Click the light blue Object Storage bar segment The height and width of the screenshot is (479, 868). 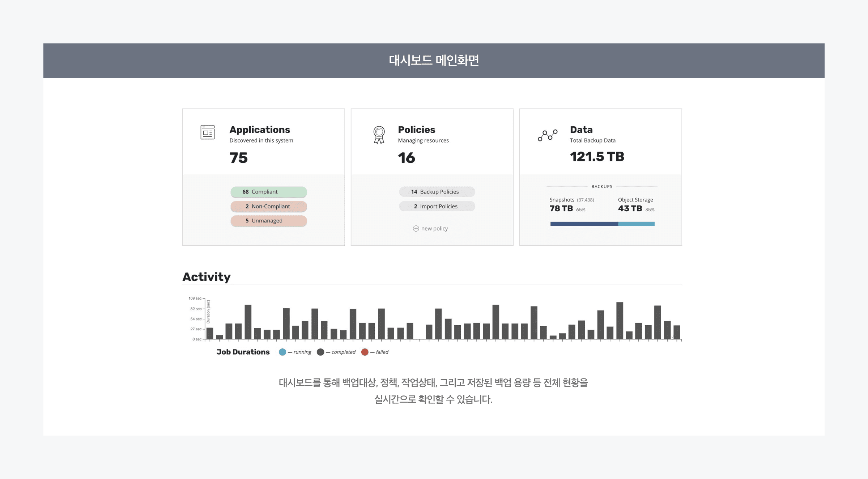tap(637, 224)
